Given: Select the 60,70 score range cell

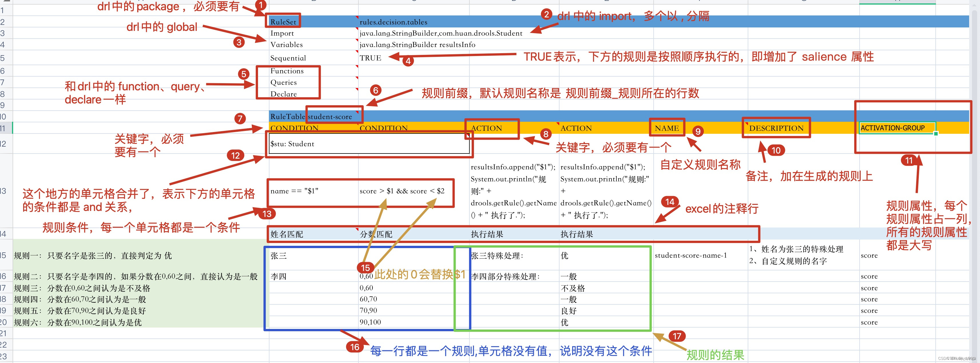Looking at the screenshot, I should point(414,299).
